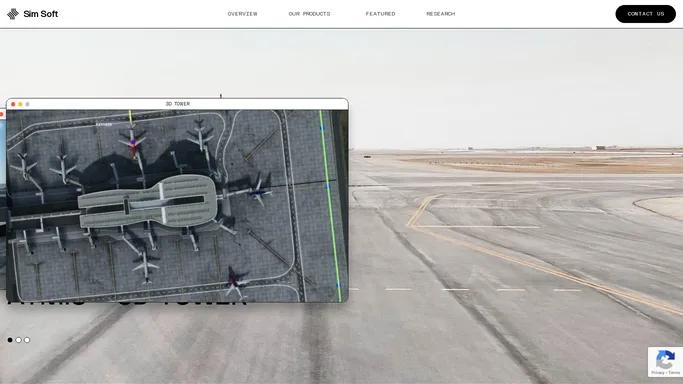Viewport: 683px width, 384px height.
Task: Open the Overview menu item
Action: 242,14
